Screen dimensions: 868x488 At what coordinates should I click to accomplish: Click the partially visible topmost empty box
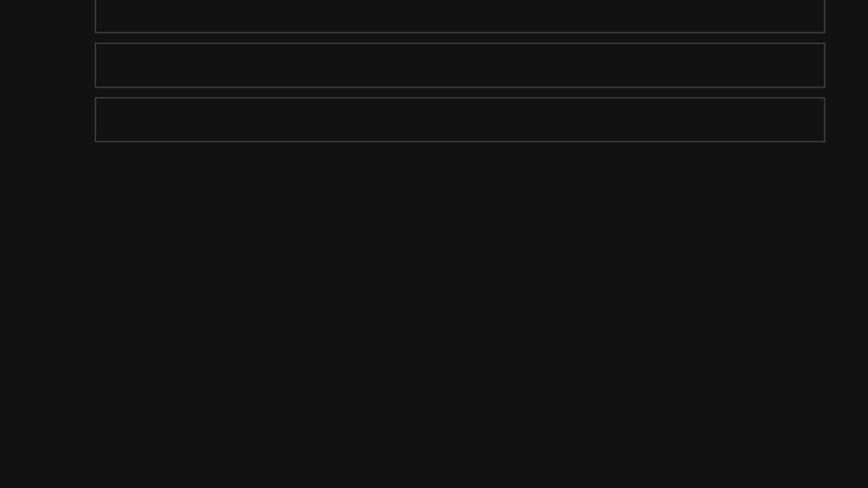tap(460, 16)
